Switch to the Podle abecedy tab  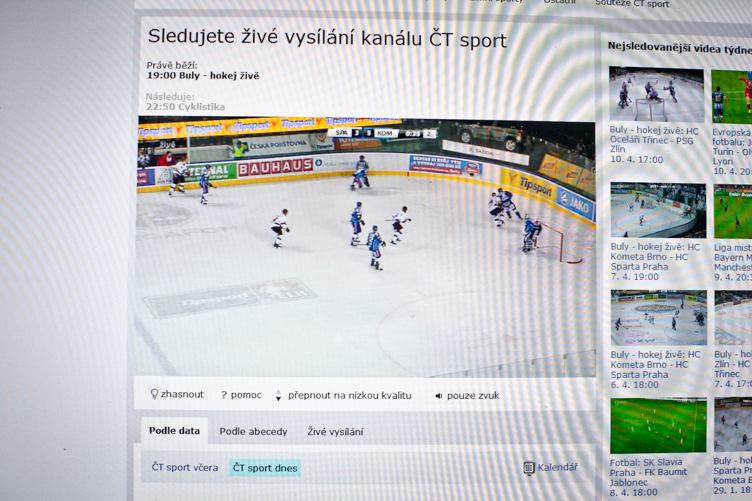(253, 431)
